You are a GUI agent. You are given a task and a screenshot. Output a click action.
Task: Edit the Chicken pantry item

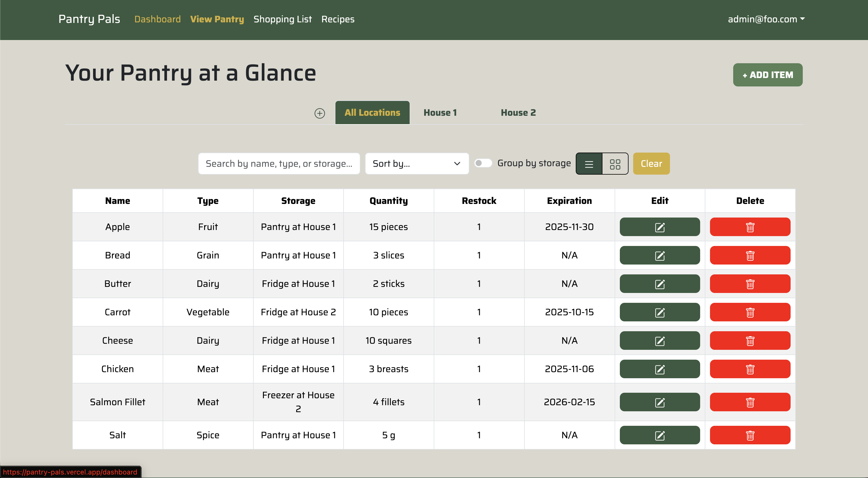point(660,369)
